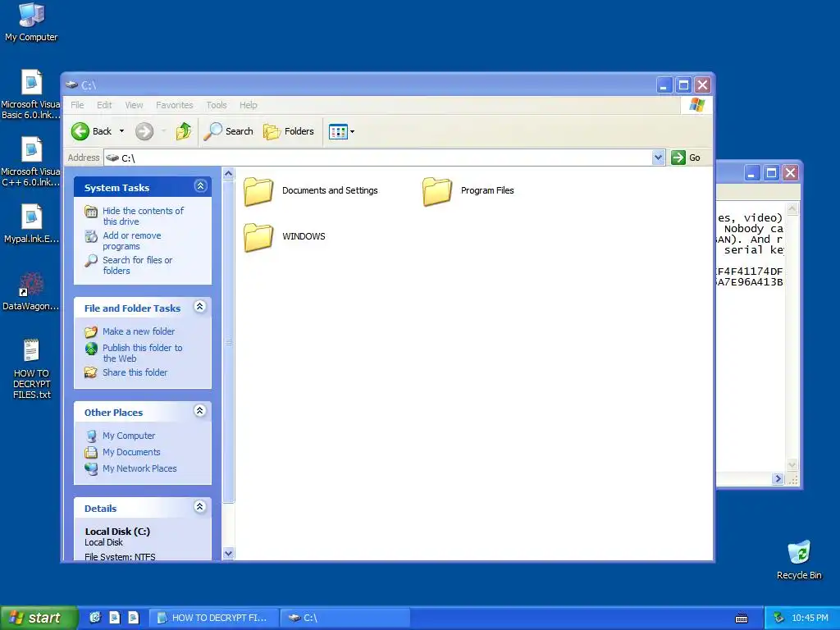
Task: Click the 10:45 PM taskbar clock
Action: (x=810, y=618)
